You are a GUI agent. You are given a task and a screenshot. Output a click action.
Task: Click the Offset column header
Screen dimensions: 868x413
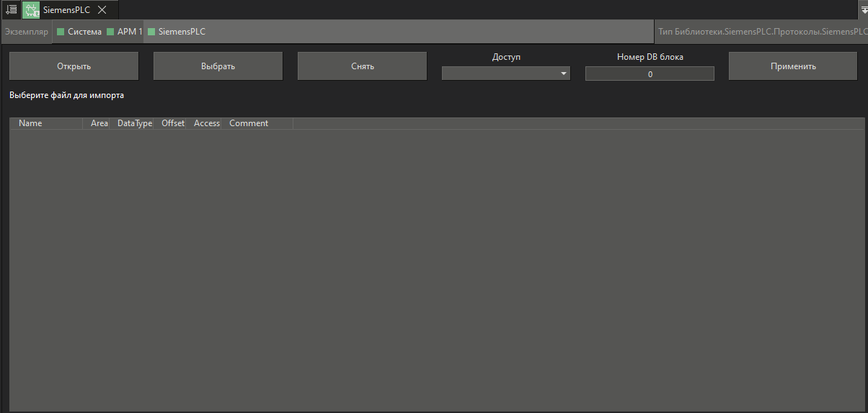tap(173, 123)
